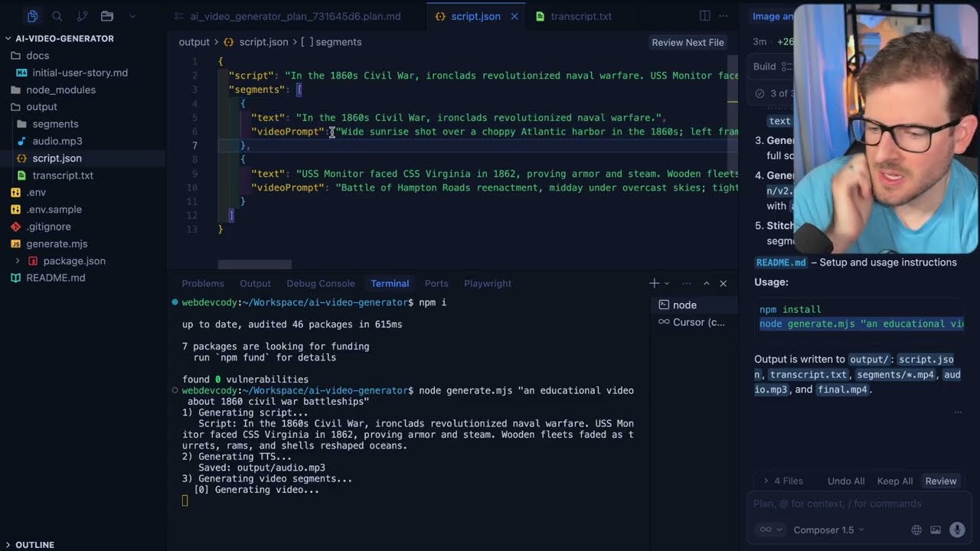The image size is (980, 551).
Task: Click the output breadcrumb
Action: click(194, 42)
